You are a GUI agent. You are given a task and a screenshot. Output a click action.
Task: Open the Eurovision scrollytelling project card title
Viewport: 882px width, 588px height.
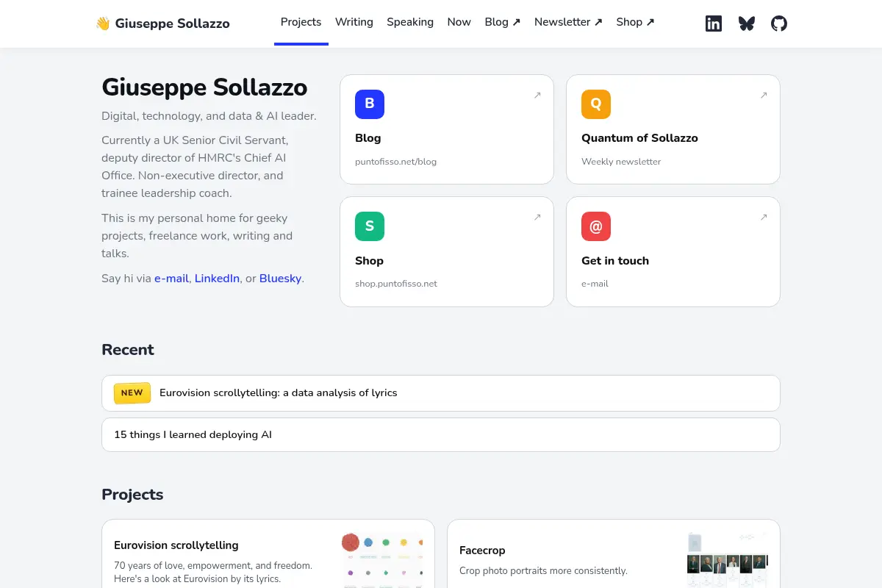[176, 545]
